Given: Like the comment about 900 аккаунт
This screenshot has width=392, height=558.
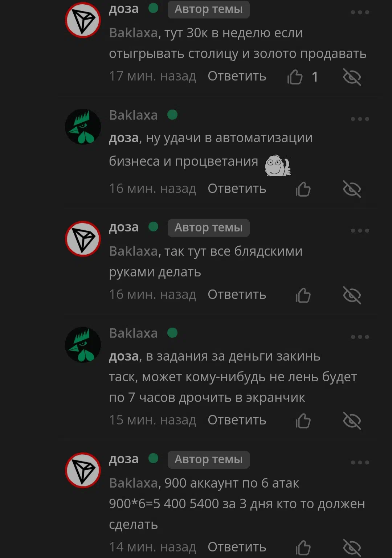Looking at the screenshot, I should click(303, 547).
